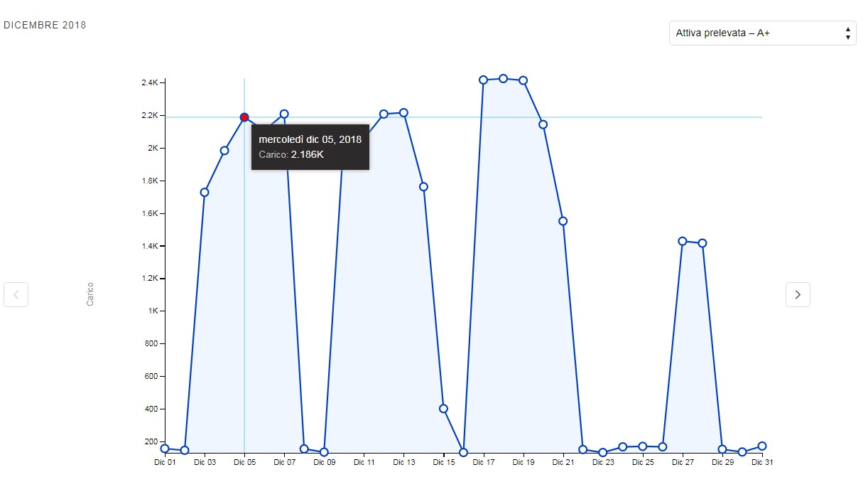The image size is (868, 504).
Task: Click the Dic 21 data point near 1.55K
Action: click(x=563, y=221)
